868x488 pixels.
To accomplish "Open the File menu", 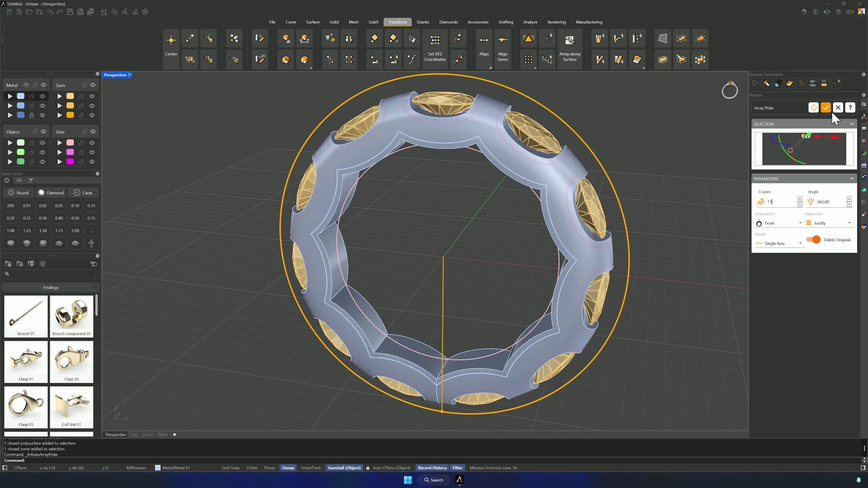I will coord(272,22).
